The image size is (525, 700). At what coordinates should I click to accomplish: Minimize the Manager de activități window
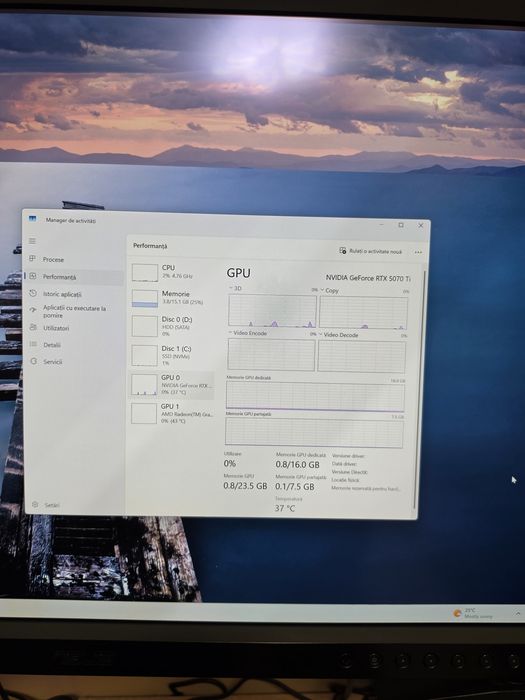(x=382, y=225)
